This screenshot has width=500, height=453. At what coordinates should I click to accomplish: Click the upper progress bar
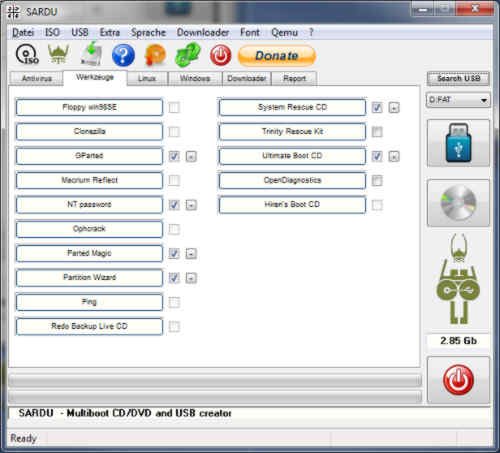click(x=215, y=380)
